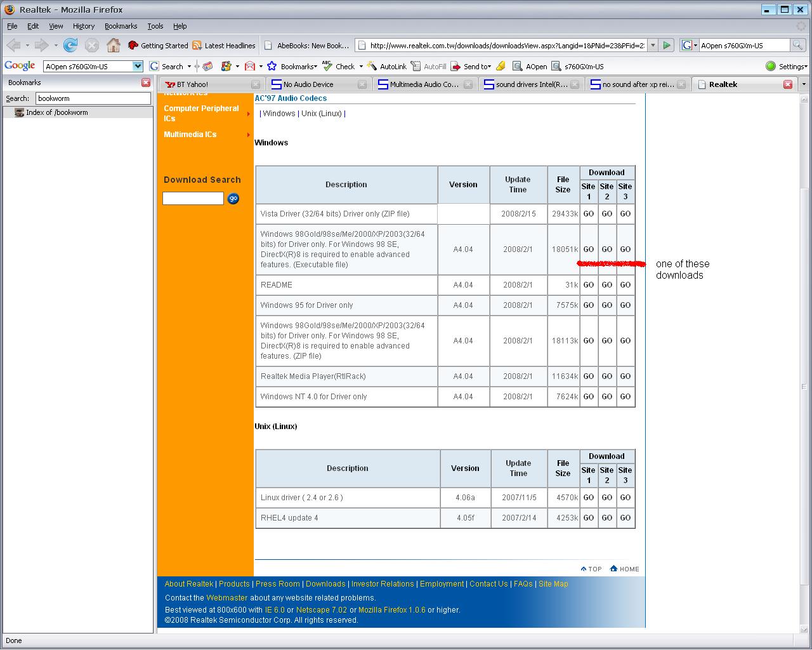Stop loading with the Stop icon
Image resolution: width=812 pixels, height=650 pixels.
point(92,45)
